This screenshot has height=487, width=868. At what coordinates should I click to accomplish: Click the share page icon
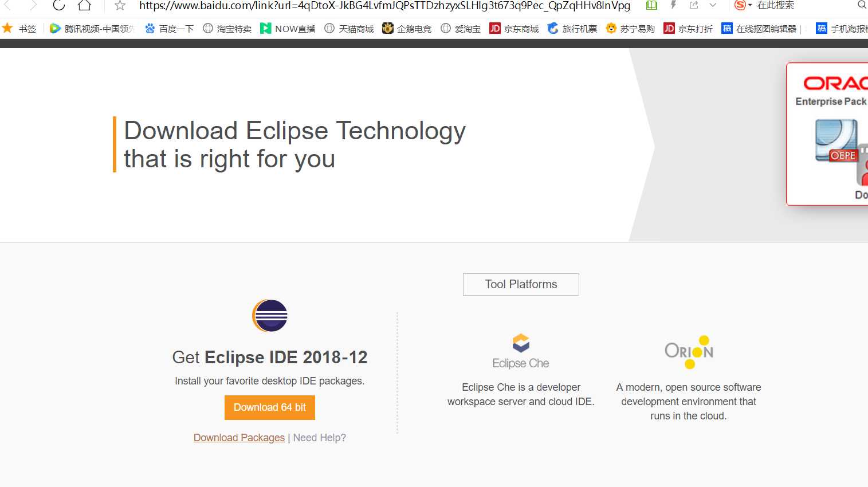pyautogui.click(x=694, y=6)
